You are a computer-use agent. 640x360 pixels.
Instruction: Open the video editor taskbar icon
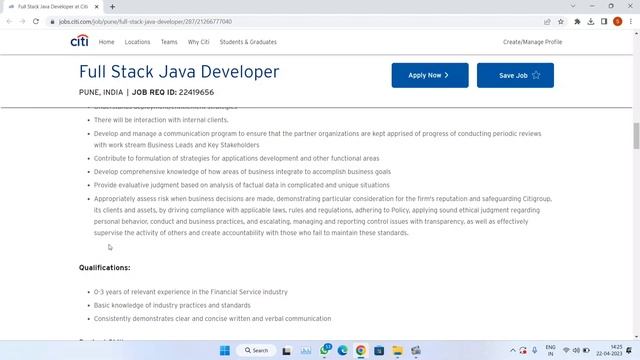pyautogui.click(x=416, y=351)
